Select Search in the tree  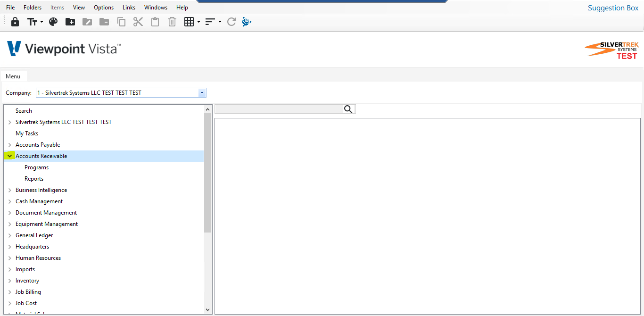24,111
